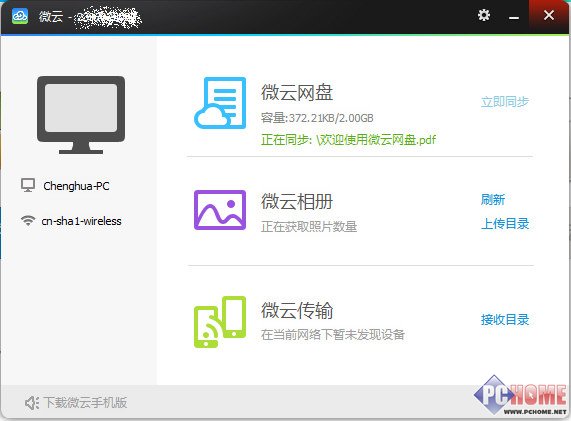This screenshot has width=571, height=421.
Task: Minimize the Weiyun window
Action: pyautogui.click(x=514, y=17)
